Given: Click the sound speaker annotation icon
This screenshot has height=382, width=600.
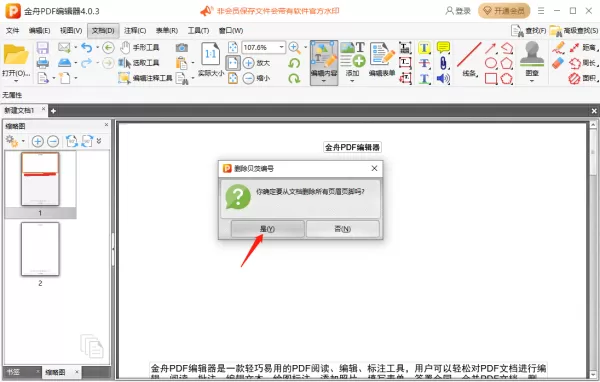Looking at the screenshot, I should 443,78.
